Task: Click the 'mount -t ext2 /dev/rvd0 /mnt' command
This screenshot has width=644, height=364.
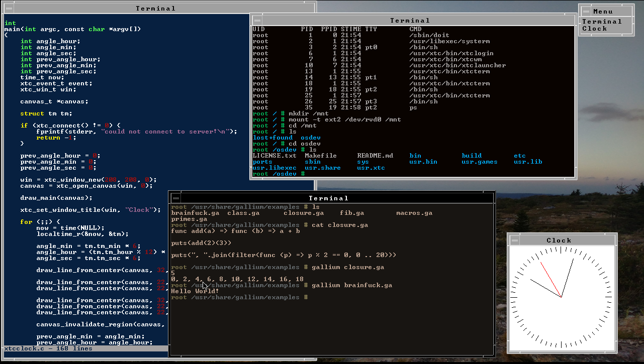Action: (x=345, y=119)
